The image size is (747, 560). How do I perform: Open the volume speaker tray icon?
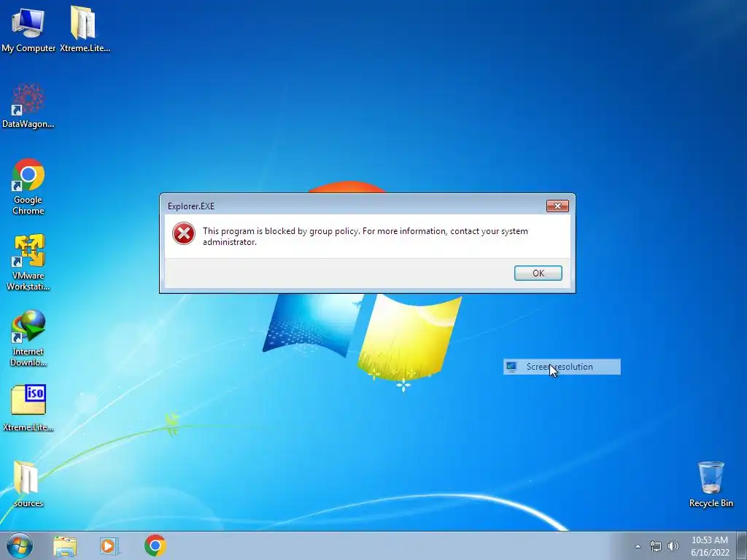(673, 546)
